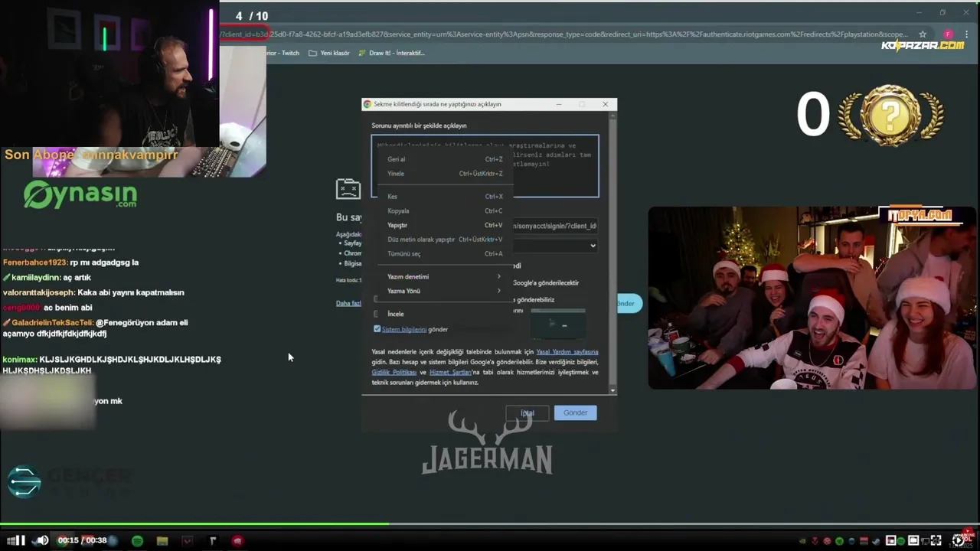This screenshot has height=551, width=980.
Task: Bookmark the page with the star icon
Action: click(923, 34)
